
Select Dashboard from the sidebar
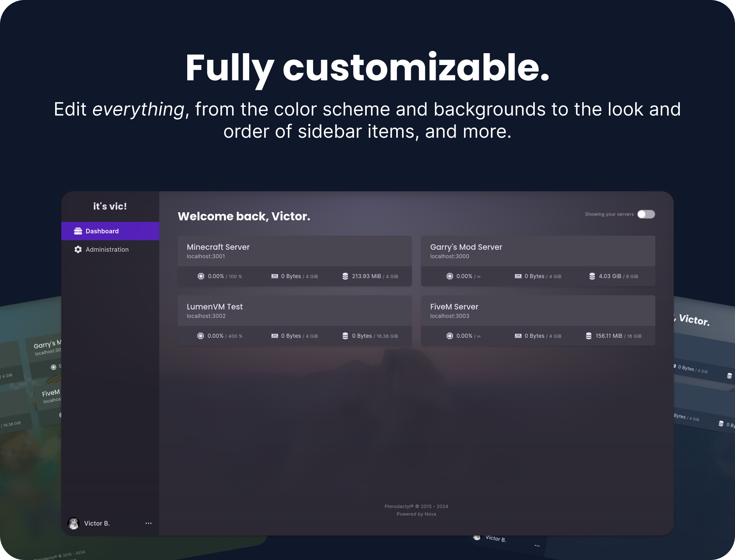(x=102, y=231)
